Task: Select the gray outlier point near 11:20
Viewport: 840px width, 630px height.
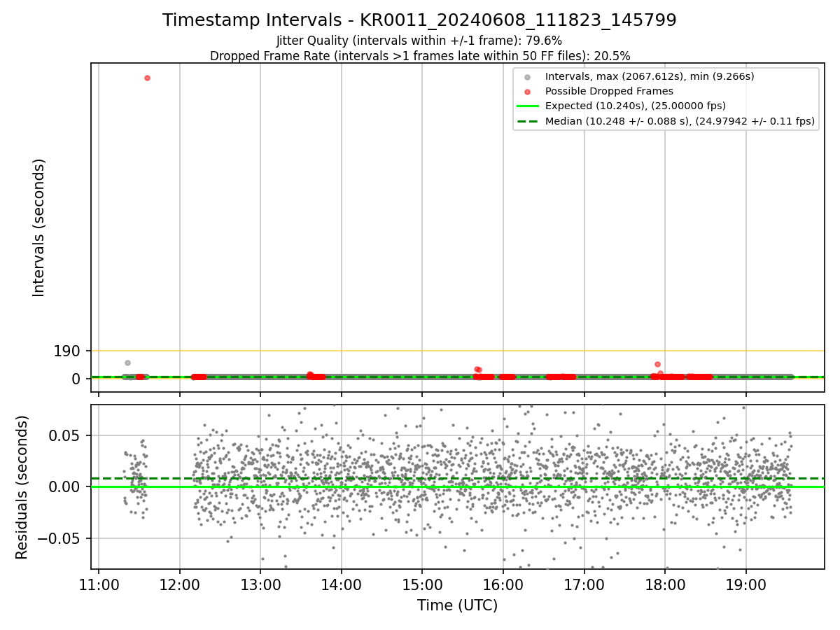Action: 127,363
